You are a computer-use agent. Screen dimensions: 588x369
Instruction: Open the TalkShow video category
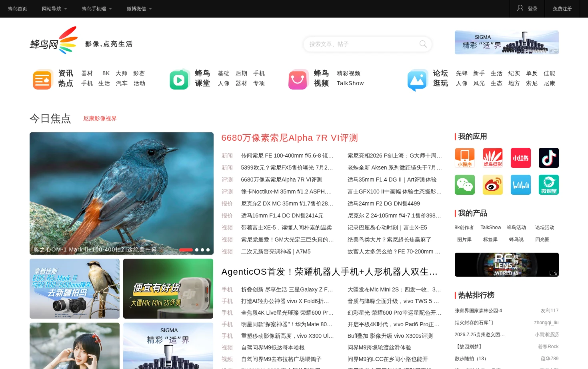(x=350, y=83)
